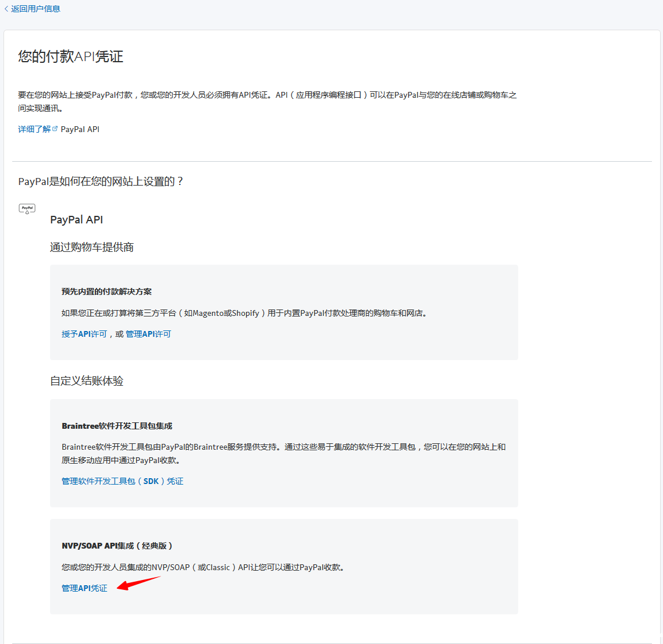
Task: Click the 预先内置的付款解决方案 card title
Action: [x=106, y=291]
